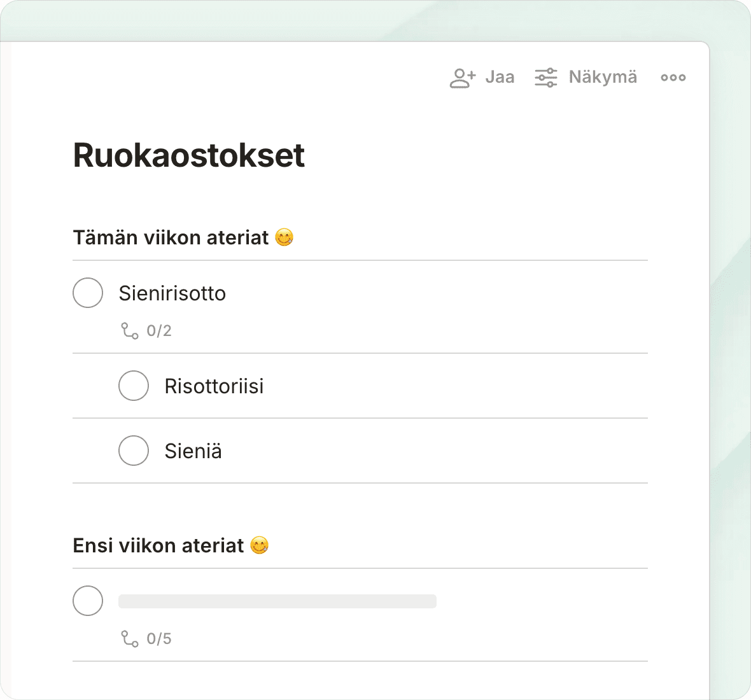Select the Ensi viikon ateriat section header
The image size is (751, 700).
[158, 546]
